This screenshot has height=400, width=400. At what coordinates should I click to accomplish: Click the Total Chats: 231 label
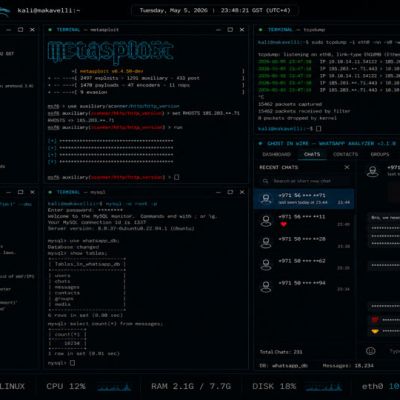pos(281,352)
